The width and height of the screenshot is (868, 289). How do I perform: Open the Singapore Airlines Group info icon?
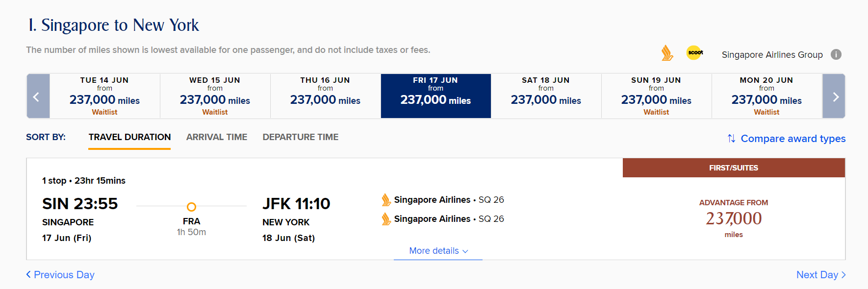[836, 54]
